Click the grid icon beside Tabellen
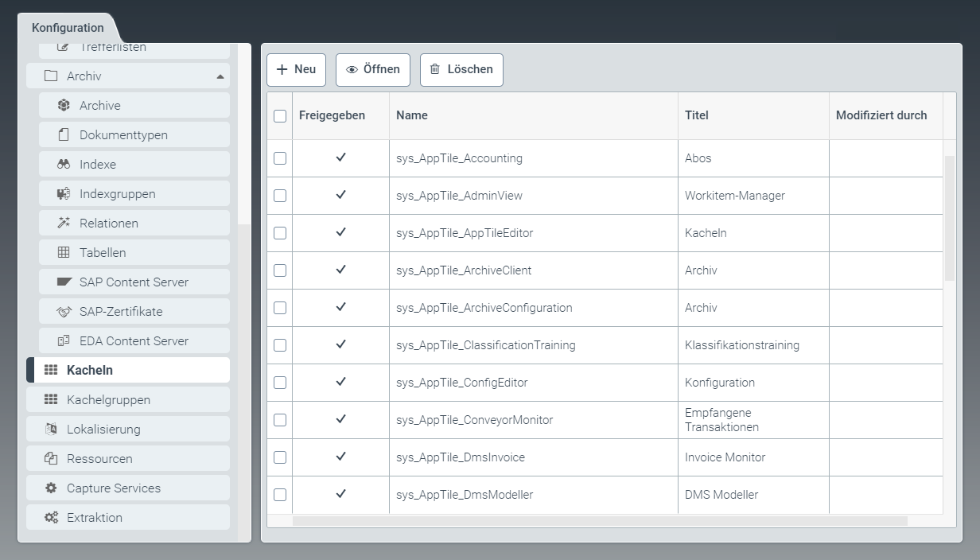980x560 pixels. coord(64,253)
